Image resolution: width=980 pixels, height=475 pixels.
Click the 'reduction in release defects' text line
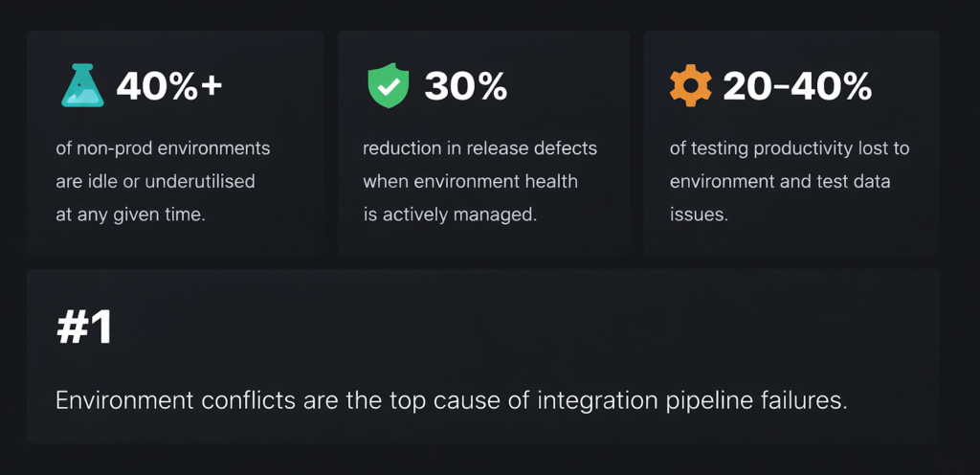pyautogui.click(x=479, y=148)
